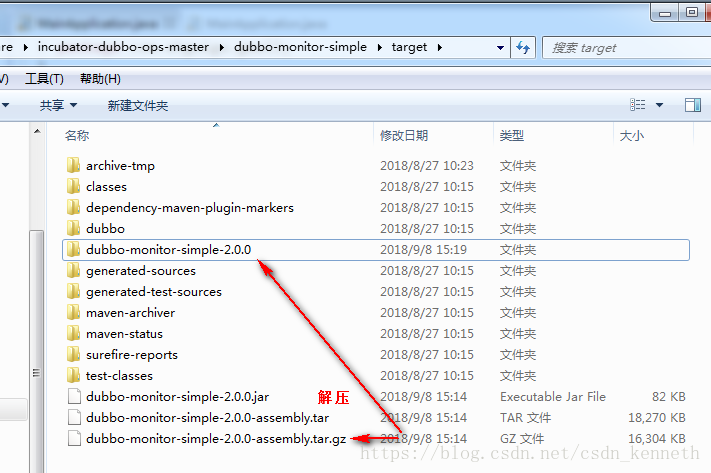
Task: Expand subfolders after dubbo-monitor-simple breadcrumb
Action: (x=380, y=47)
